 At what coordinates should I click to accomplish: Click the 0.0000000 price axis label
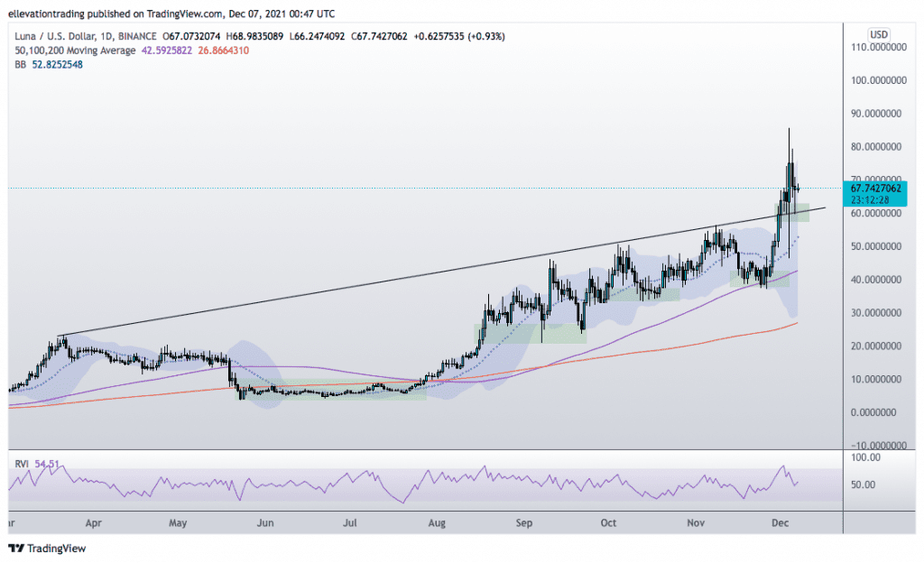pyautogui.click(x=873, y=412)
